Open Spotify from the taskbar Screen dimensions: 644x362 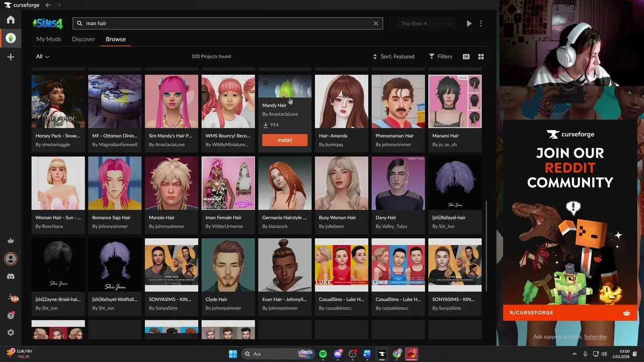pos(323,354)
